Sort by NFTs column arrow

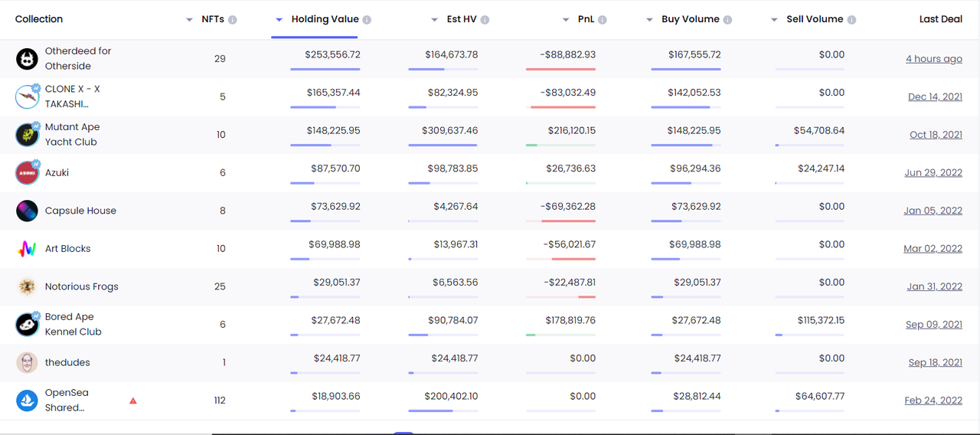tap(189, 20)
